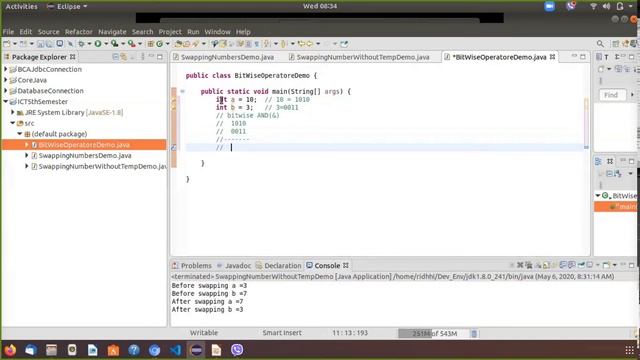
Task: Click the Debug bug icon in the toolbar
Action: point(81,44)
